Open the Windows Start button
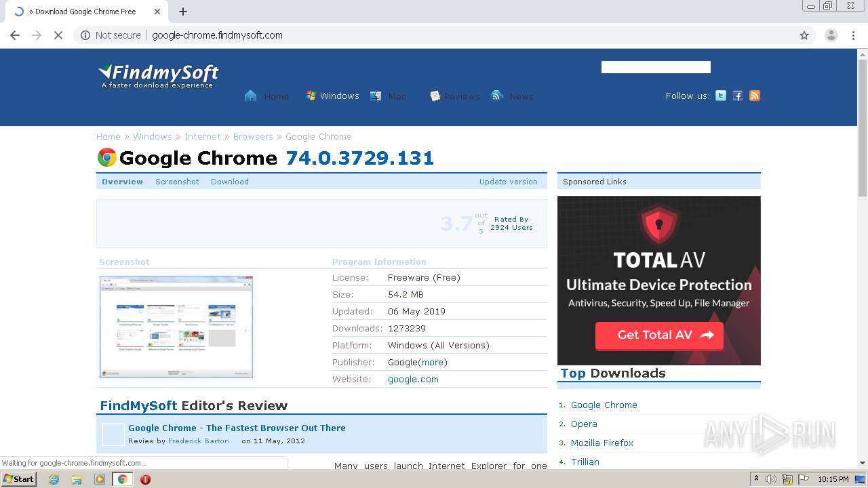The width and height of the screenshot is (868, 488). tap(19, 479)
